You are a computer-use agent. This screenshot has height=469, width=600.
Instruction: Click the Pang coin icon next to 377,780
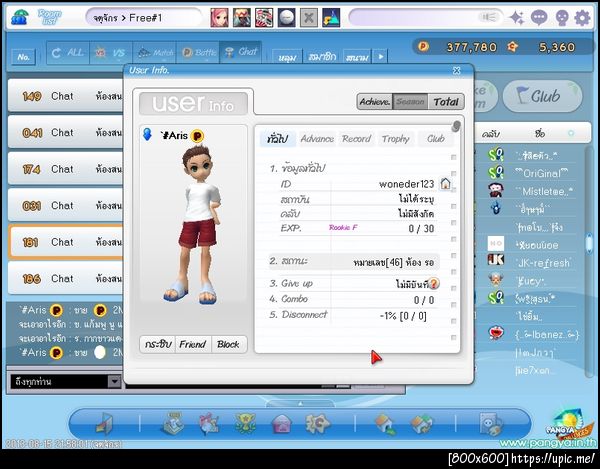[423, 47]
